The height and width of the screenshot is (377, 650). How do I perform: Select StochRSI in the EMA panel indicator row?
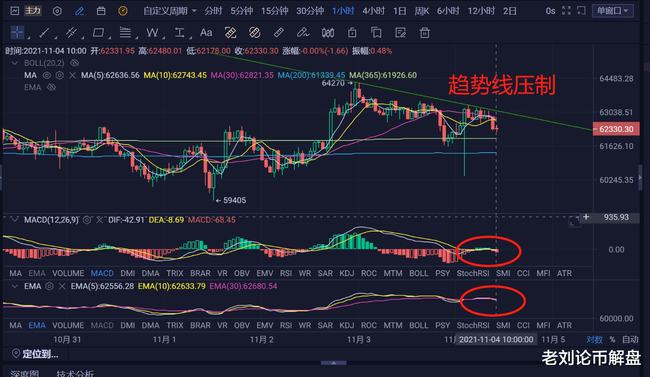(473, 325)
